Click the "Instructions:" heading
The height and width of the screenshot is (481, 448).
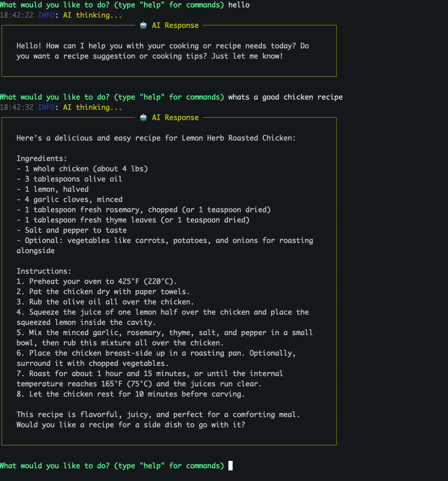44,271
